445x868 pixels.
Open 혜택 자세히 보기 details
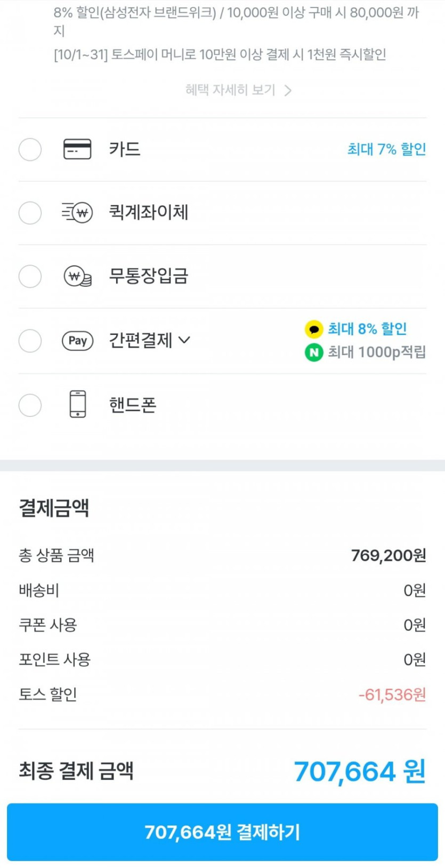pyautogui.click(x=238, y=90)
